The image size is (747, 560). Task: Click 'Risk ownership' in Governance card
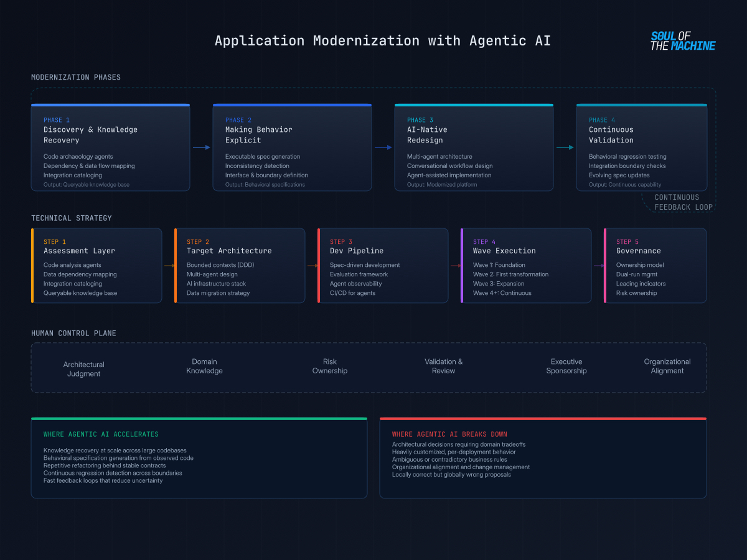[x=637, y=293]
